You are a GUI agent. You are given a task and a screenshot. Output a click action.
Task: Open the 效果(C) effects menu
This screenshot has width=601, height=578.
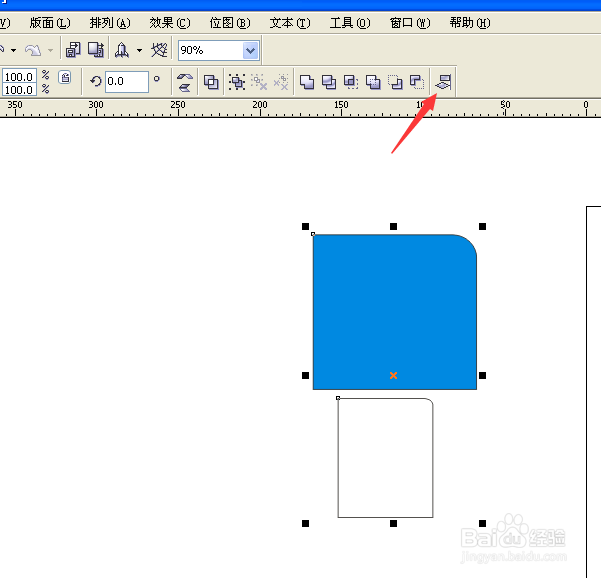[x=170, y=23]
